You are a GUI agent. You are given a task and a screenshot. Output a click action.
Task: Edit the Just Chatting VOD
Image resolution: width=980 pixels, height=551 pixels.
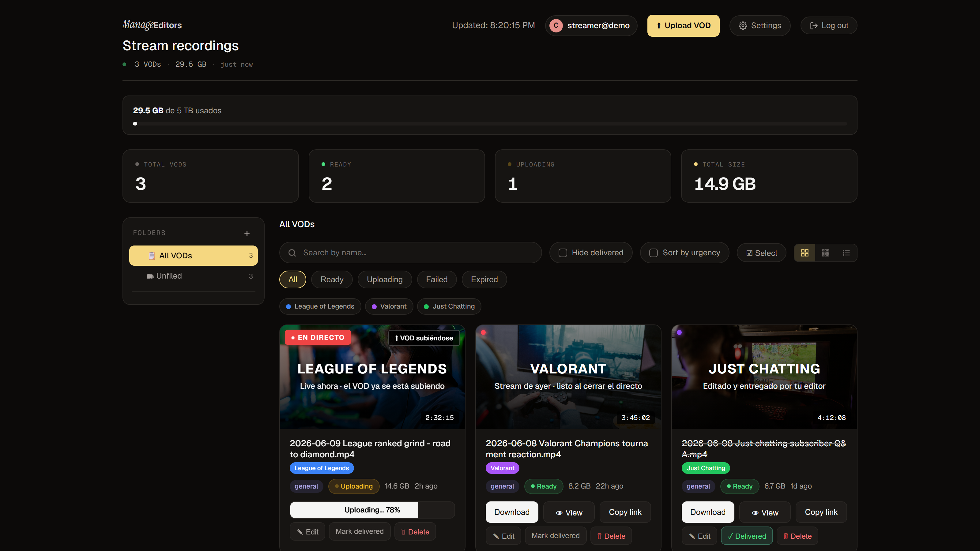pos(699,536)
